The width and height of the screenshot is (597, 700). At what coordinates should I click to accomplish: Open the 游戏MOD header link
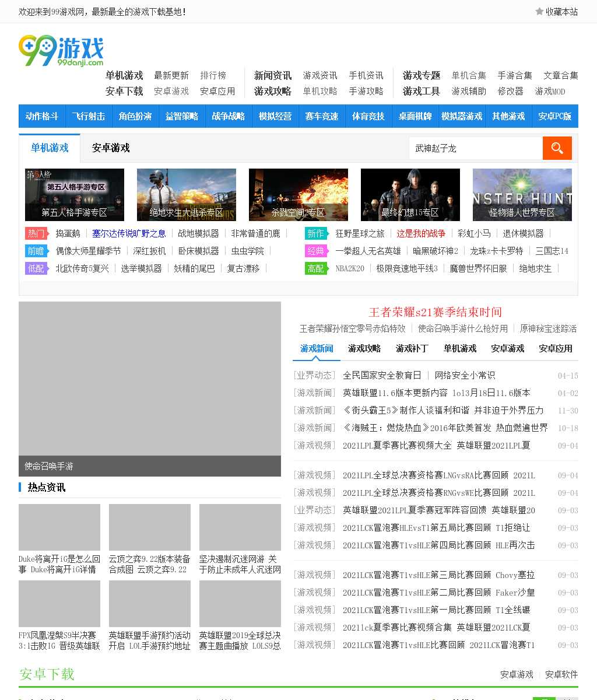[x=550, y=91]
